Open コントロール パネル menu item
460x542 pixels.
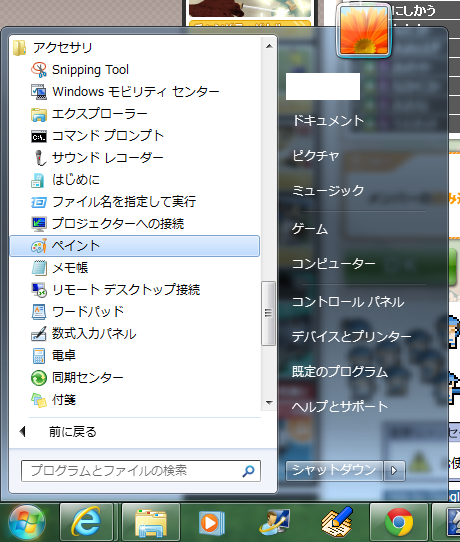(348, 302)
